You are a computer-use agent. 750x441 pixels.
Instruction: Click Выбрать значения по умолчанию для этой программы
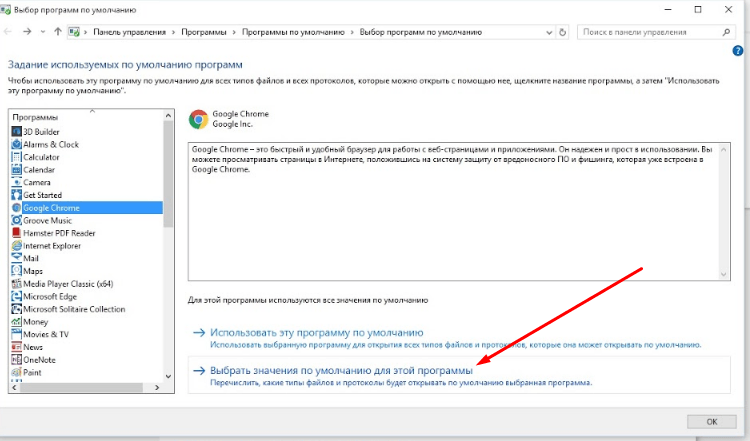click(x=342, y=371)
